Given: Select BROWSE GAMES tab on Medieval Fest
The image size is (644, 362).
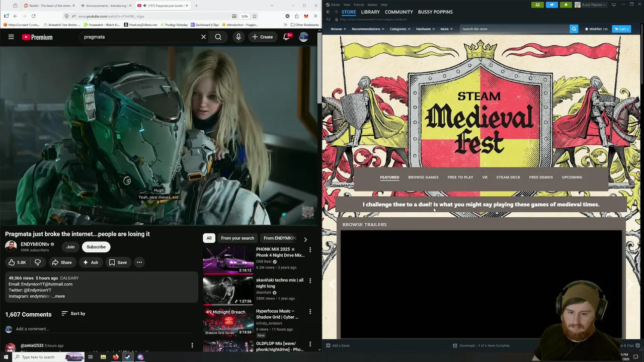Looking at the screenshot, I should (423, 177).
